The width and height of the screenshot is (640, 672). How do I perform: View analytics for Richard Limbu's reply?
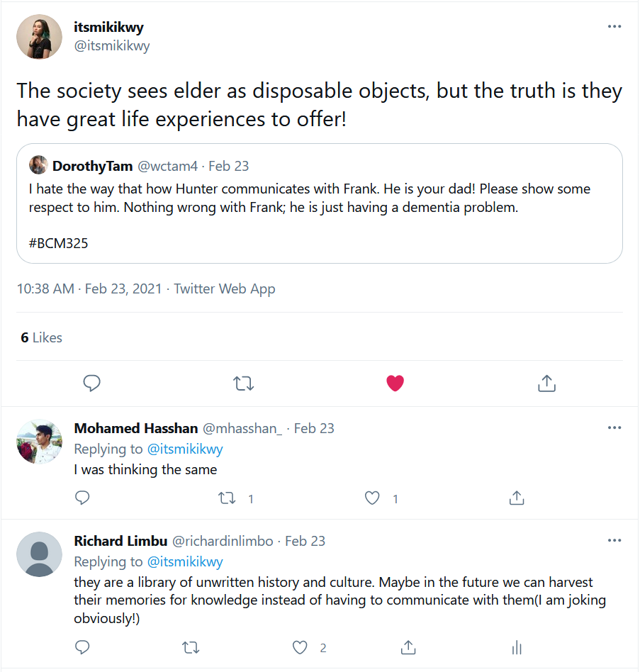coord(517,647)
